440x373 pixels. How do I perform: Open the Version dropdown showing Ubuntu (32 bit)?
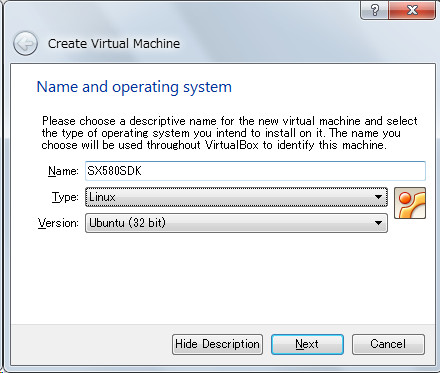point(236,223)
